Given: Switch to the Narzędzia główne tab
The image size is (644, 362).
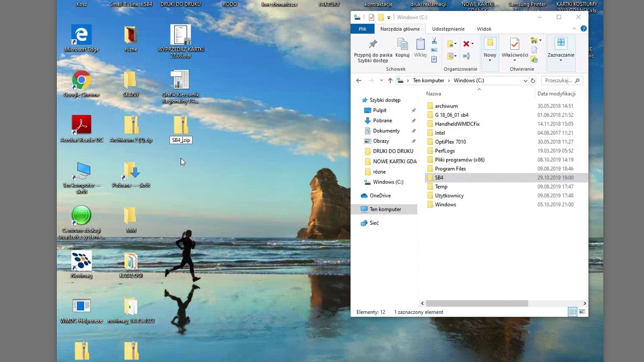Looking at the screenshot, I should coord(400,29).
